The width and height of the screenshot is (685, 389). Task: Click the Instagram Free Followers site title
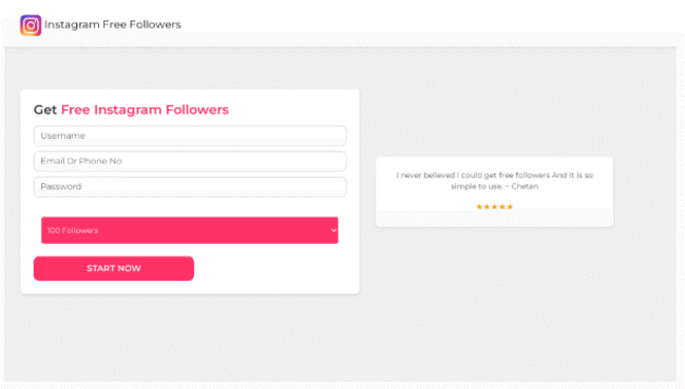point(112,24)
